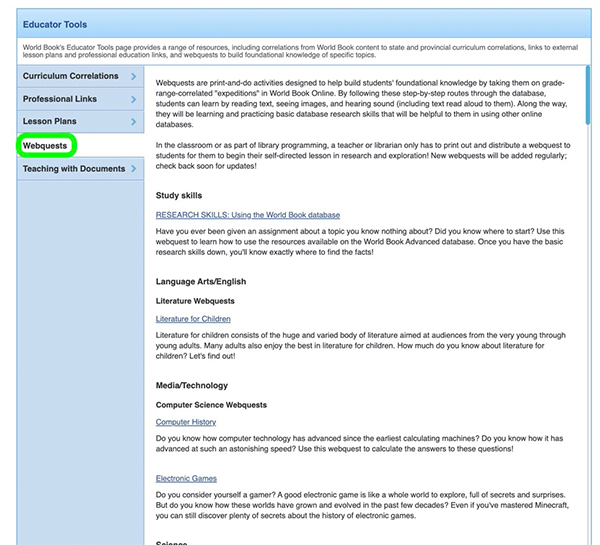This screenshot has width=600, height=545.
Task: Open the RESEARCH SKILLS World Book database link
Action: pyautogui.click(x=248, y=215)
